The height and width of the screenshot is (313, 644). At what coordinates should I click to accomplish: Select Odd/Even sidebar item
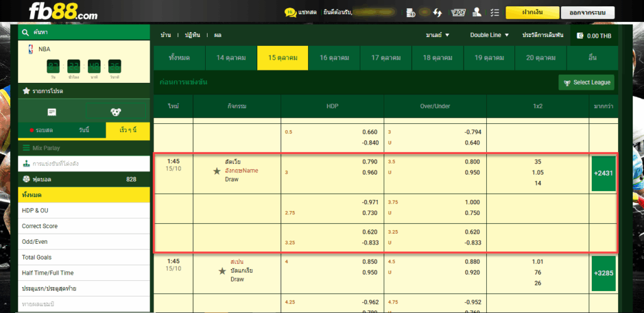click(84, 241)
